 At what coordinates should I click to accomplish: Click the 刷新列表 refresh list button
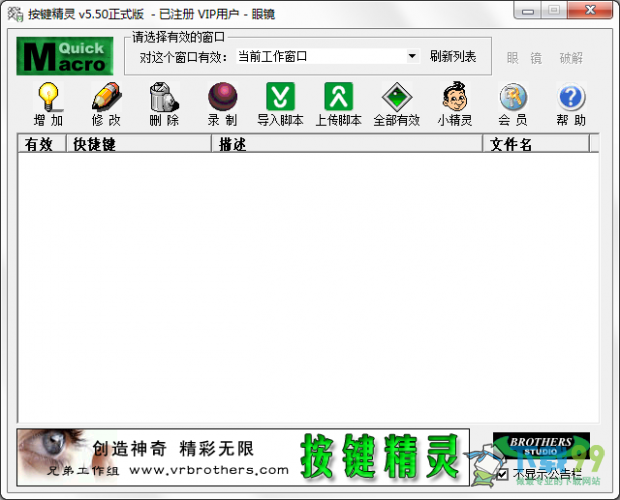(453, 57)
